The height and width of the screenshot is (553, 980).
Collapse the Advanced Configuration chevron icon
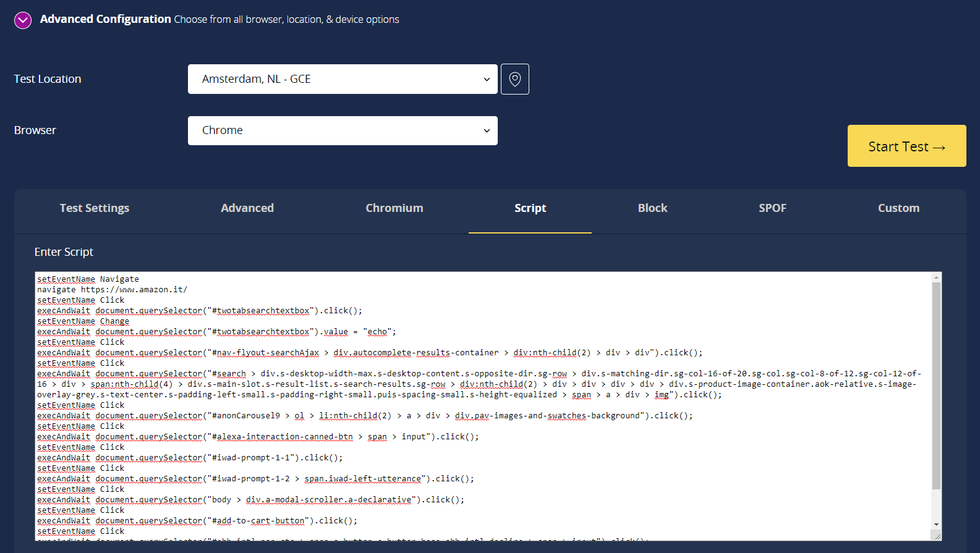23,20
